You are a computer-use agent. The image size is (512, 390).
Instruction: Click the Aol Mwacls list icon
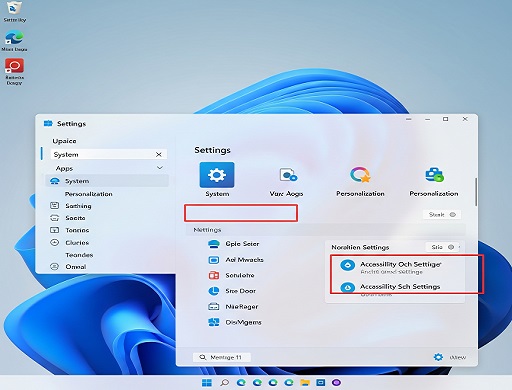pyautogui.click(x=214, y=260)
